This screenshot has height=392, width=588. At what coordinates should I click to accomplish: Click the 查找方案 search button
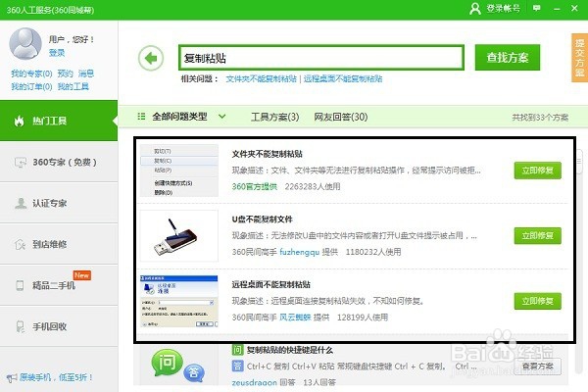point(508,58)
